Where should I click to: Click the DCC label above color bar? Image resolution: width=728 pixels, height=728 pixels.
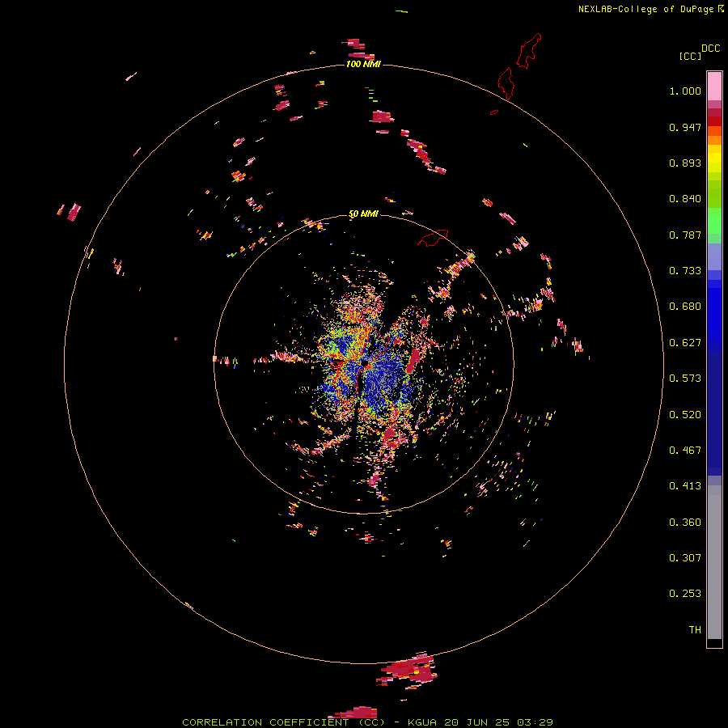tap(710, 49)
